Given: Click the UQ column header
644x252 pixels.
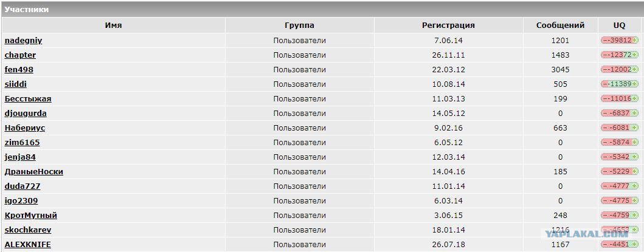Looking at the screenshot, I should [x=619, y=26].
